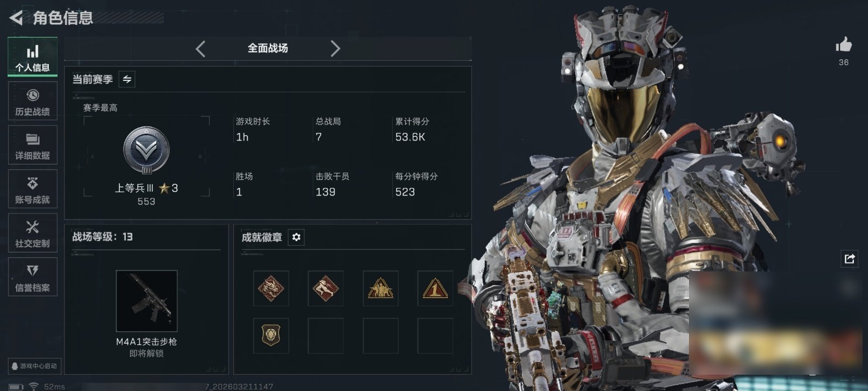Image resolution: width=868 pixels, height=391 pixels.
Task: Switch to the 账号成就 tab
Action: coord(33,190)
